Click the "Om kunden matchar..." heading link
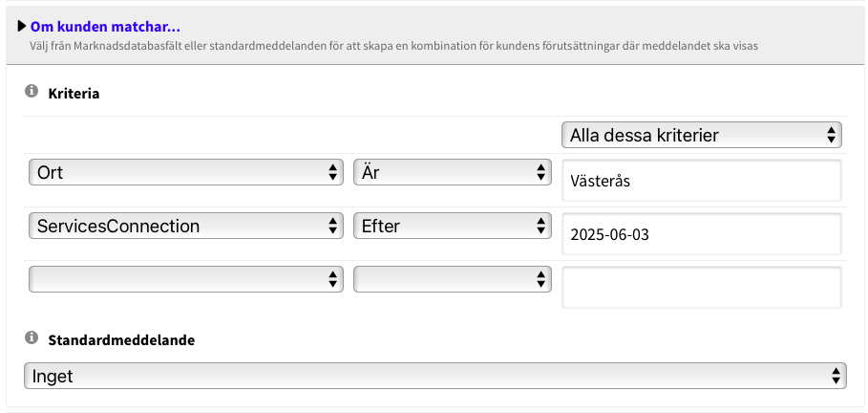Screen dimensions: 868x413 tap(105, 27)
